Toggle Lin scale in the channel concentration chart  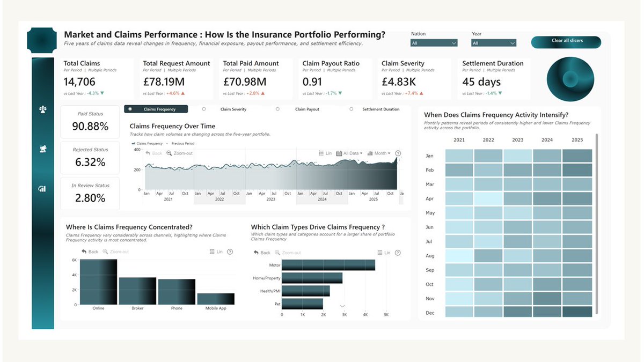pos(216,252)
